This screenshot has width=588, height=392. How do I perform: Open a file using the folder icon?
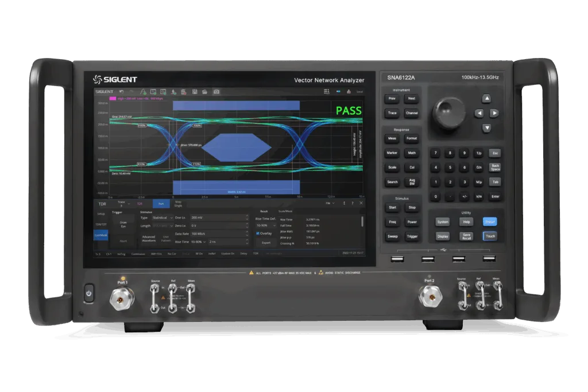coord(205,91)
